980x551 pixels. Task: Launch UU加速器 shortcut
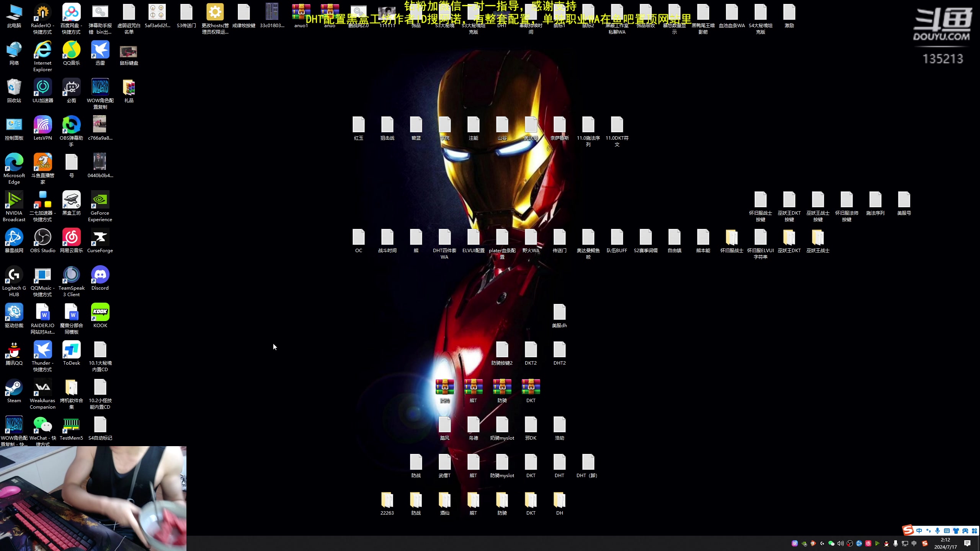tap(42, 91)
